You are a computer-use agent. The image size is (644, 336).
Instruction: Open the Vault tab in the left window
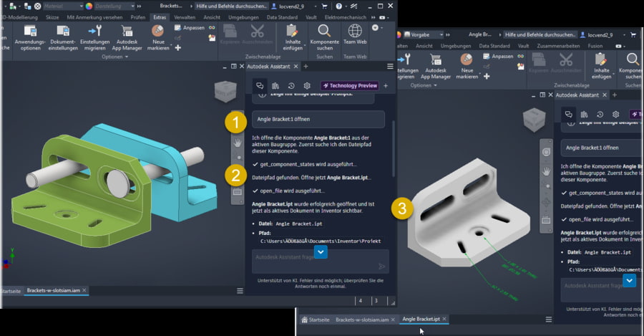pos(311,17)
